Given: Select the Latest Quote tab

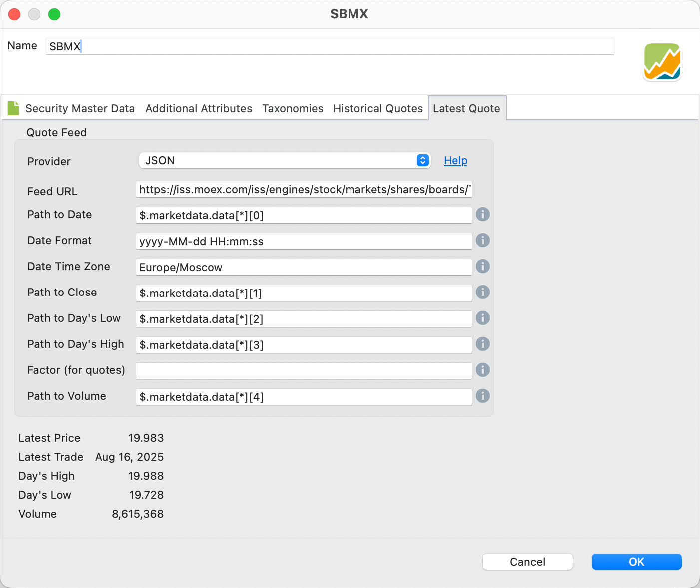Looking at the screenshot, I should point(467,108).
